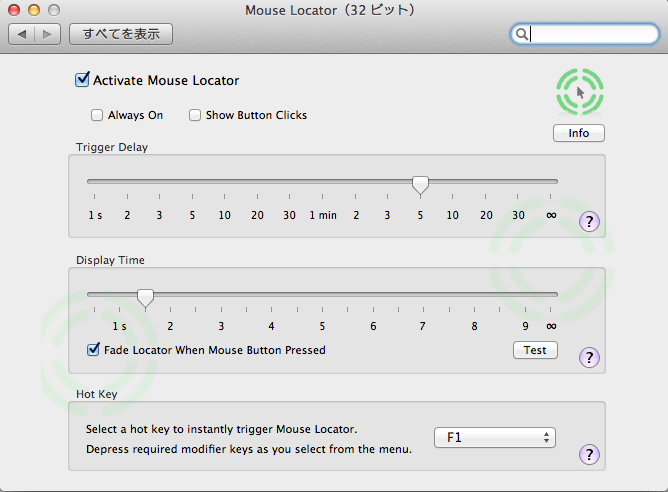The image size is (668, 492).
Task: Click the Mouse Locator green target icon
Action: [x=580, y=92]
